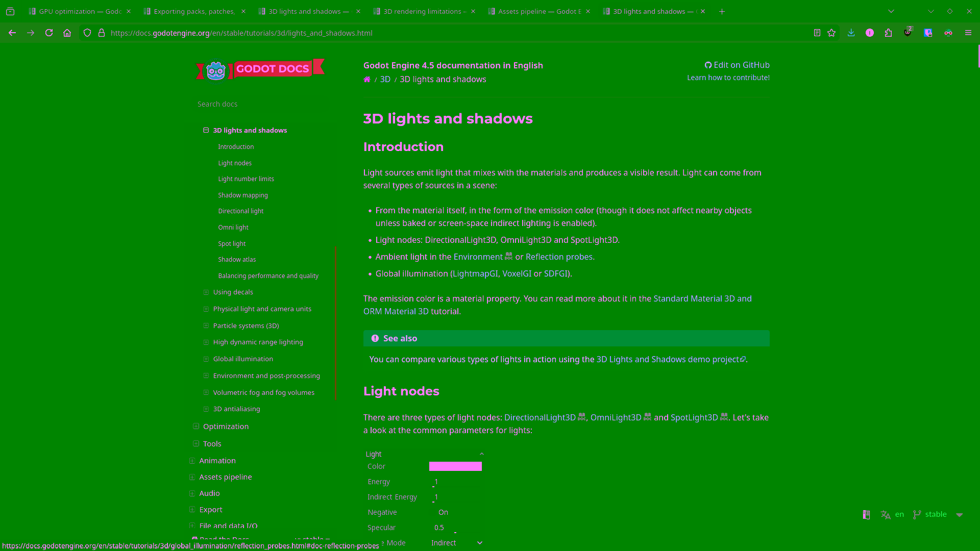This screenshot has height=551, width=980.
Task: Collapse the 3D lights and shadows section
Action: (x=206, y=130)
